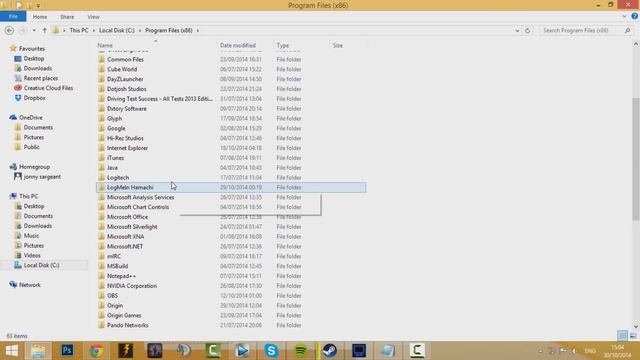Select jonny sargeant under Homegroup
Viewport: 640px width, 360px height.
click(42, 177)
